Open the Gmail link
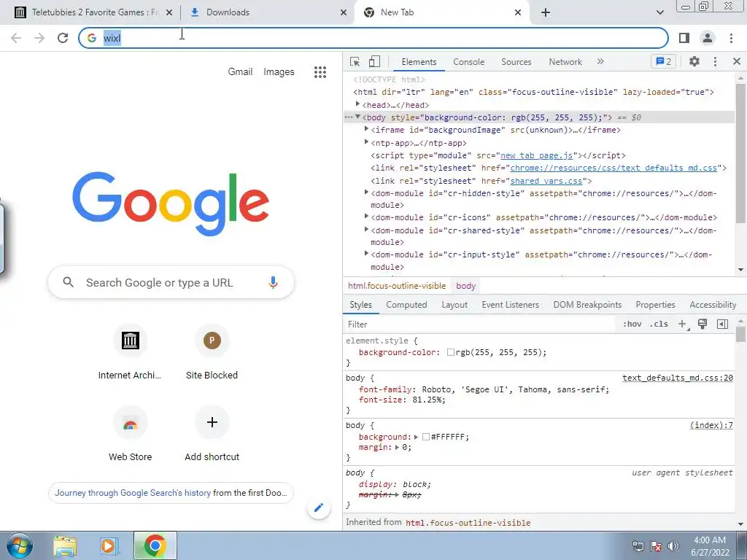The height and width of the screenshot is (560, 747). tap(240, 72)
